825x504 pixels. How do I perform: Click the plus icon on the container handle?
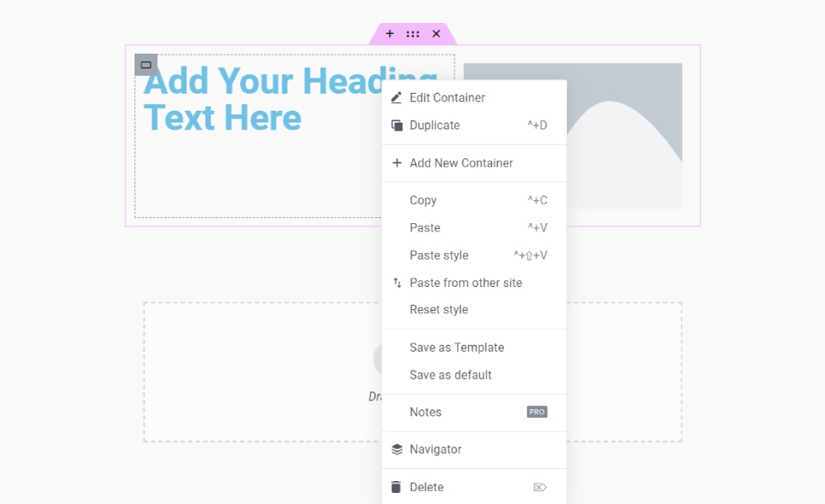(390, 33)
